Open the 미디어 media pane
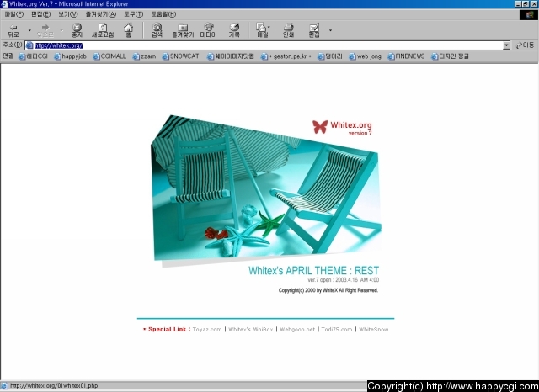539x392 pixels. pyautogui.click(x=209, y=30)
